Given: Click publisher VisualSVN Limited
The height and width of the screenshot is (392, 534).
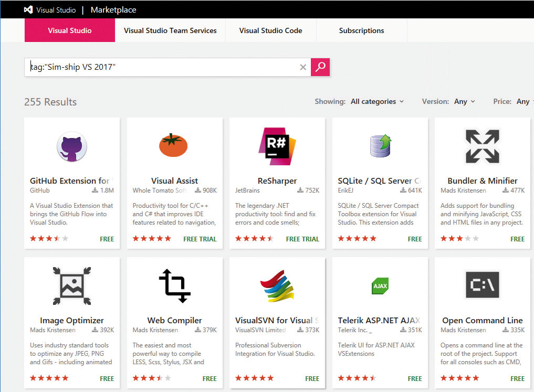Looking at the screenshot, I should [x=260, y=330].
